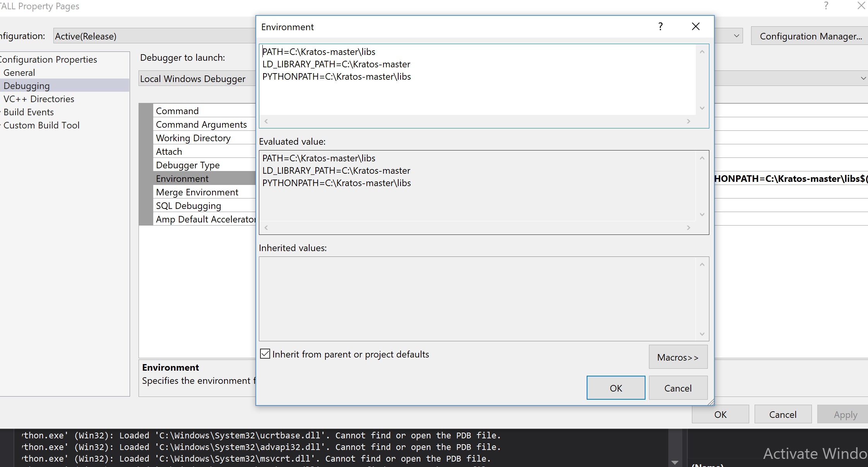Open help via Environment dialog question mark
The image size is (868, 467).
[x=660, y=26]
